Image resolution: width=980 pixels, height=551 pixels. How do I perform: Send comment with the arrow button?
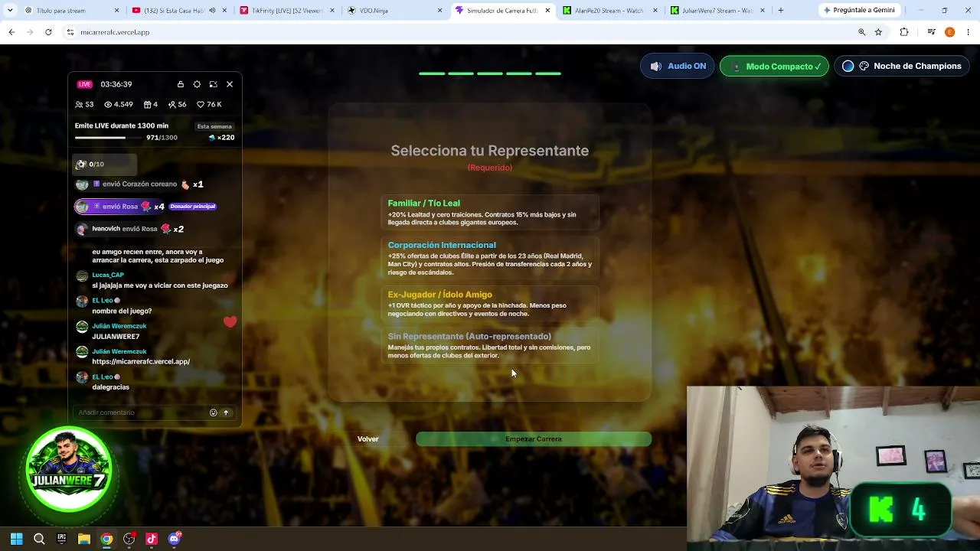click(x=226, y=412)
